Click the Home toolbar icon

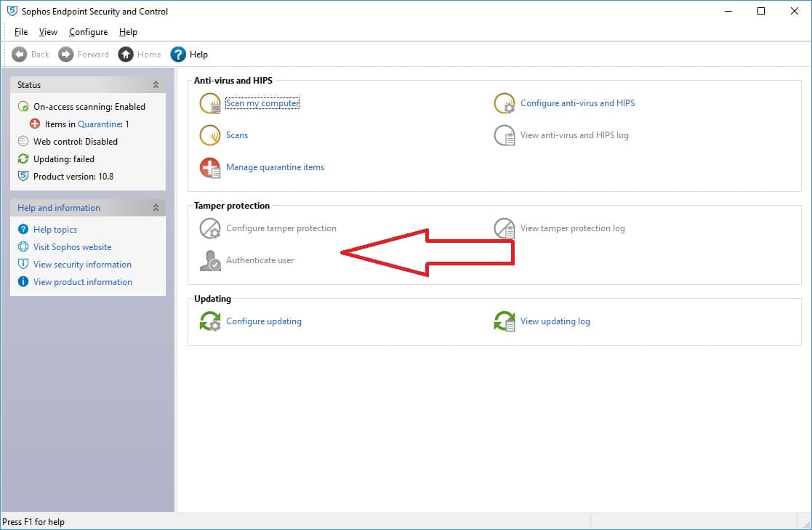click(x=125, y=55)
